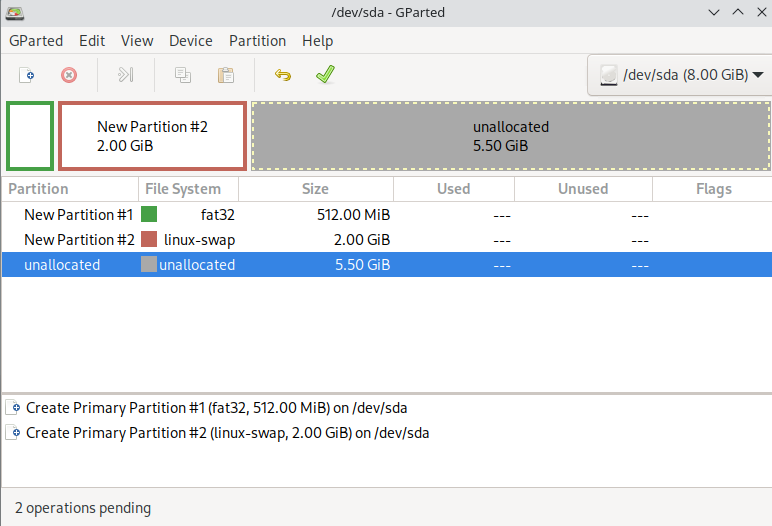The image size is (772, 526).
Task: Apply all operations with green checkmark
Action: click(x=324, y=75)
